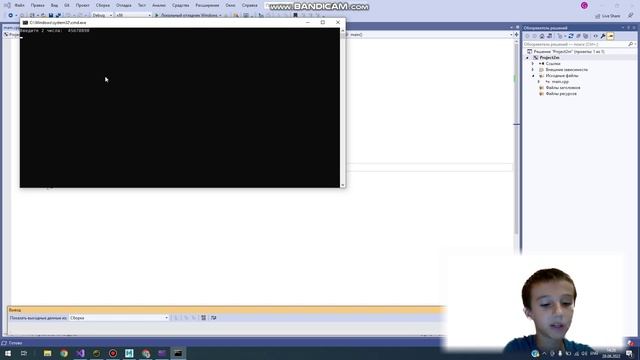Screen dimensions: 640x360
Task: Open the Debug configuration dropdown
Action: tap(102, 15)
